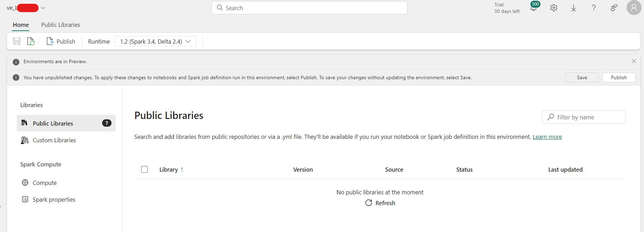Click the Library sort ascending arrow
The width and height of the screenshot is (644, 232).
[x=182, y=170]
